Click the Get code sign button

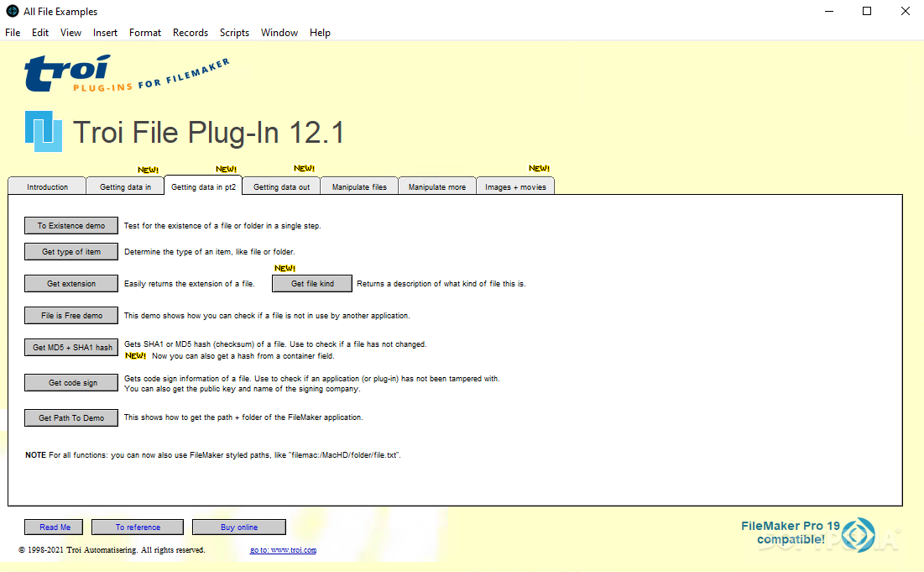(71, 383)
